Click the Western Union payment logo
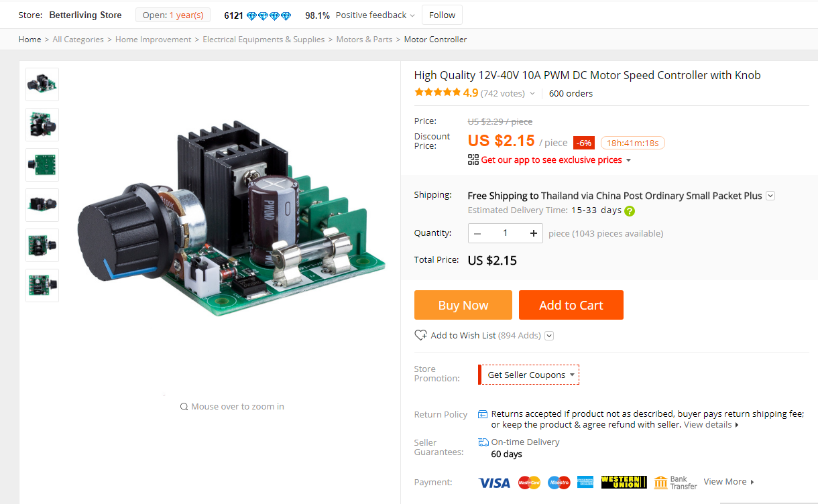The height and width of the screenshot is (504, 818). tap(624, 482)
